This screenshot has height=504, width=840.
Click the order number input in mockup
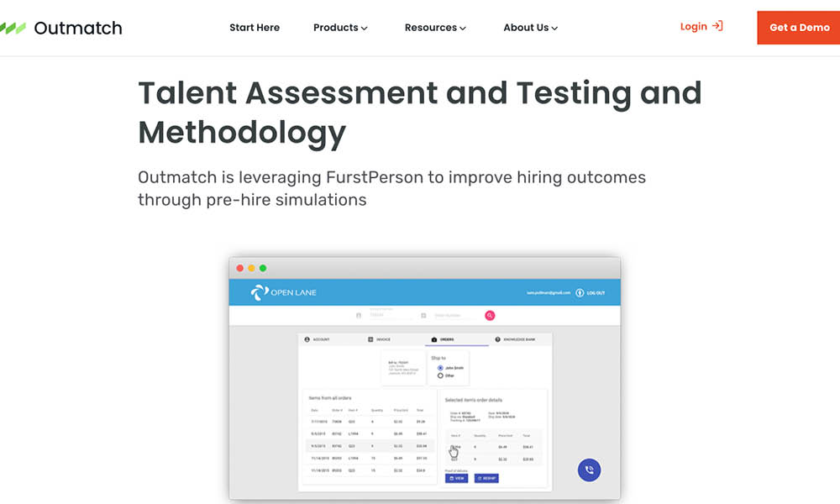pyautogui.click(x=455, y=316)
